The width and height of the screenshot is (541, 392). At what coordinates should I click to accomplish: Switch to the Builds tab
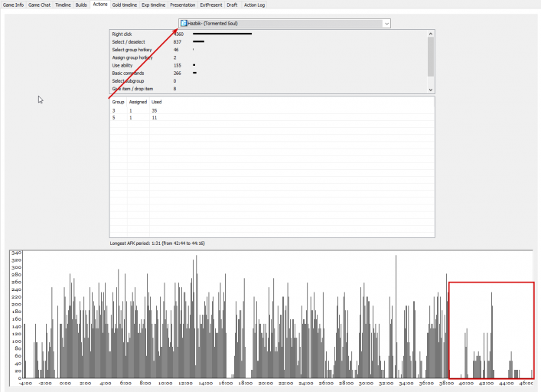point(81,5)
